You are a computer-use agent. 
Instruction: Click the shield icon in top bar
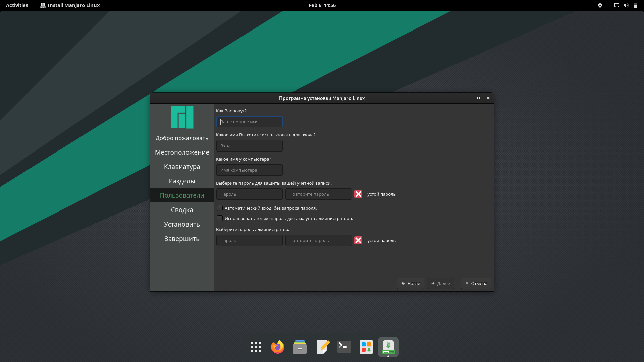(600, 5)
